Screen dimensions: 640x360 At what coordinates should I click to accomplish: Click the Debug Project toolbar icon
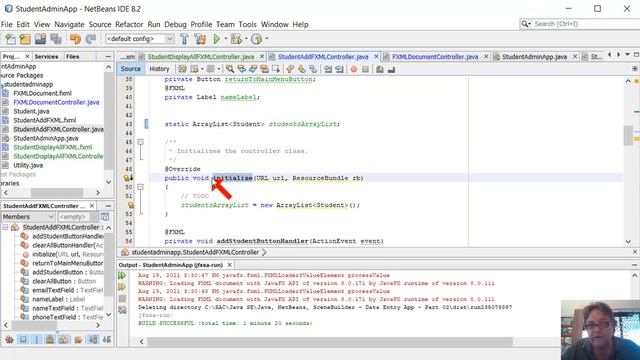point(236,39)
